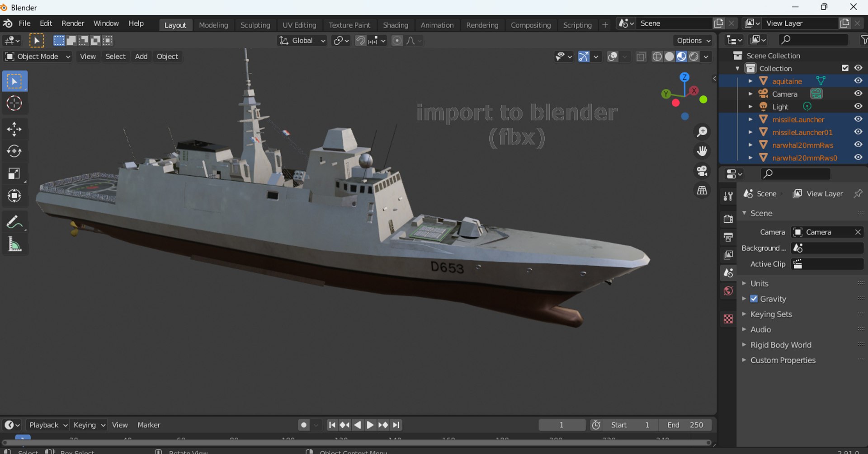The height and width of the screenshot is (454, 868).
Task: Switch perspective/orthographic grid icon
Action: 702,190
